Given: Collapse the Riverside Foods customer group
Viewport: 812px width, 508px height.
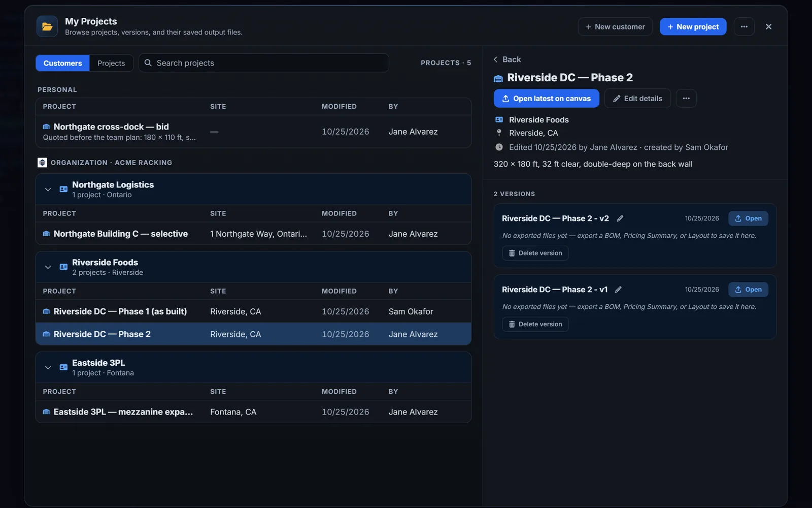Looking at the screenshot, I should [48, 267].
